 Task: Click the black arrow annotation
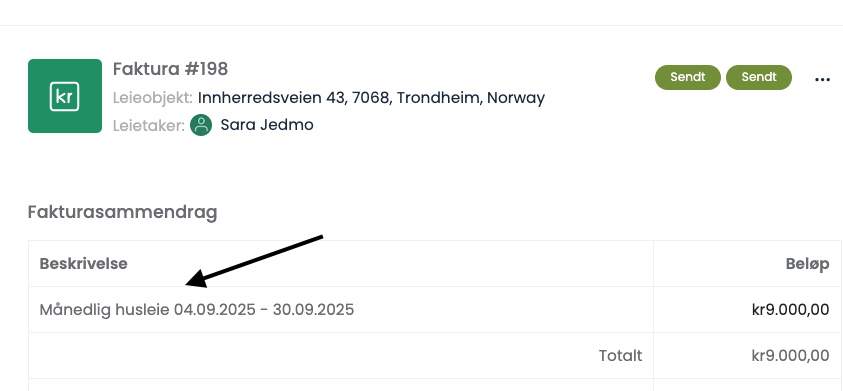[254, 261]
